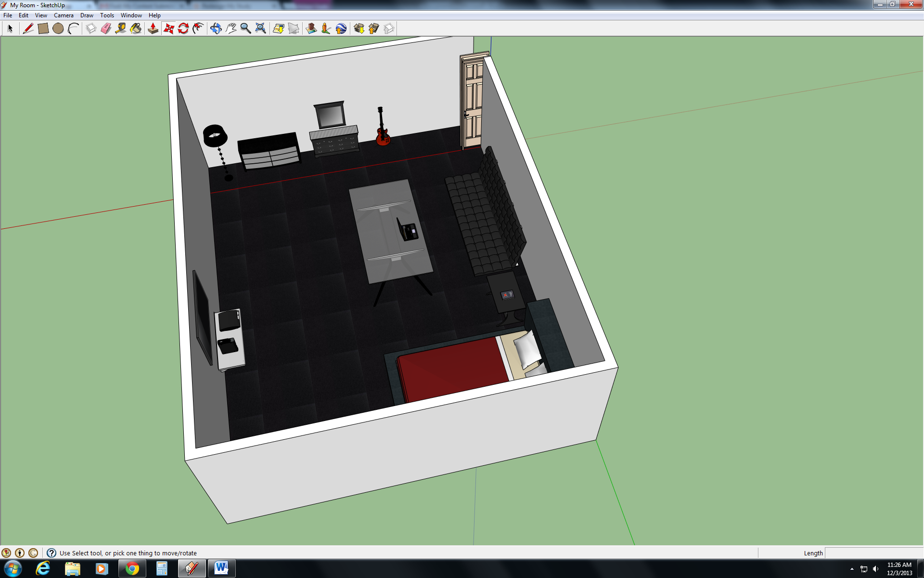Toggle the Instructor help question icon

[51, 553]
